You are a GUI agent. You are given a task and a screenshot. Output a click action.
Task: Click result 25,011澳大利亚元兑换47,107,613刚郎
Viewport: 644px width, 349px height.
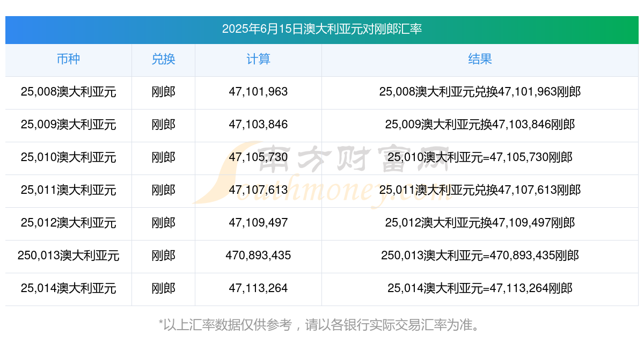point(480,190)
